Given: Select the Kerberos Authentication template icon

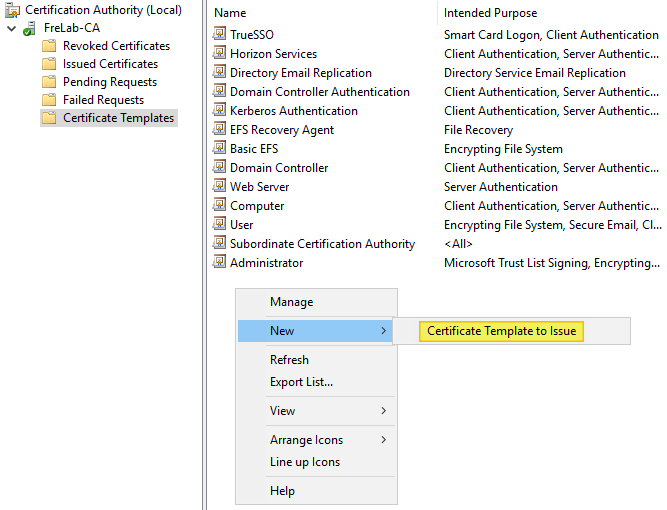Looking at the screenshot, I should 220,111.
